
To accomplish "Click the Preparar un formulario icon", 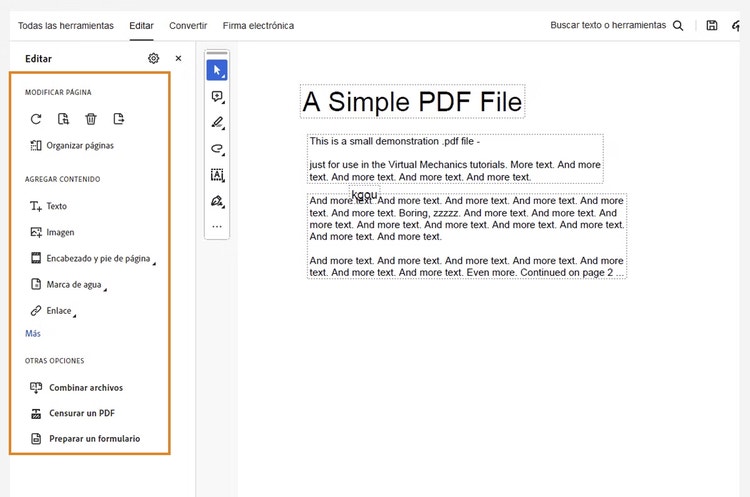I will [36, 439].
